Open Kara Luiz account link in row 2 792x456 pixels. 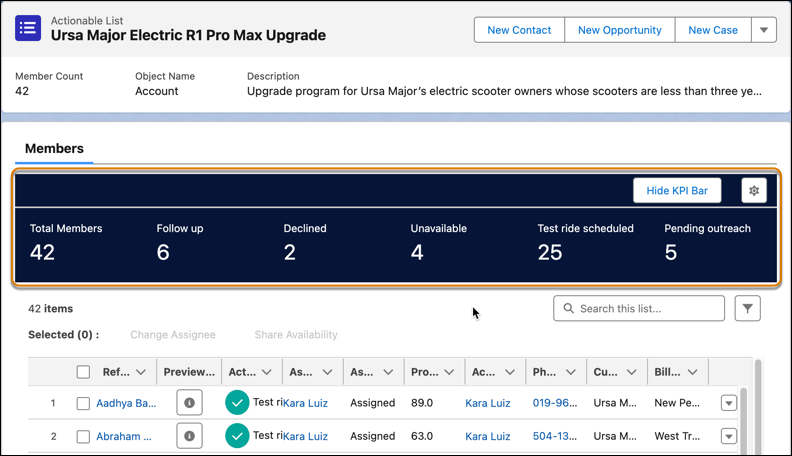pyautogui.click(x=487, y=436)
